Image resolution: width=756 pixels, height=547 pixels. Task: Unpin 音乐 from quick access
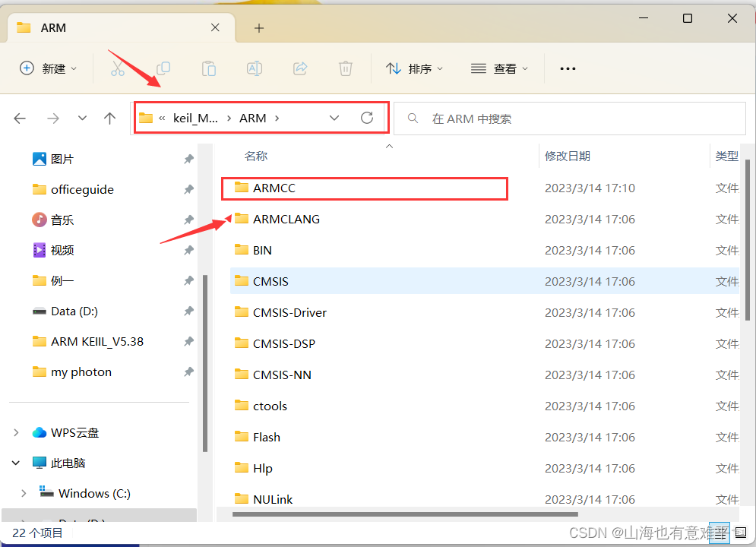(x=188, y=220)
